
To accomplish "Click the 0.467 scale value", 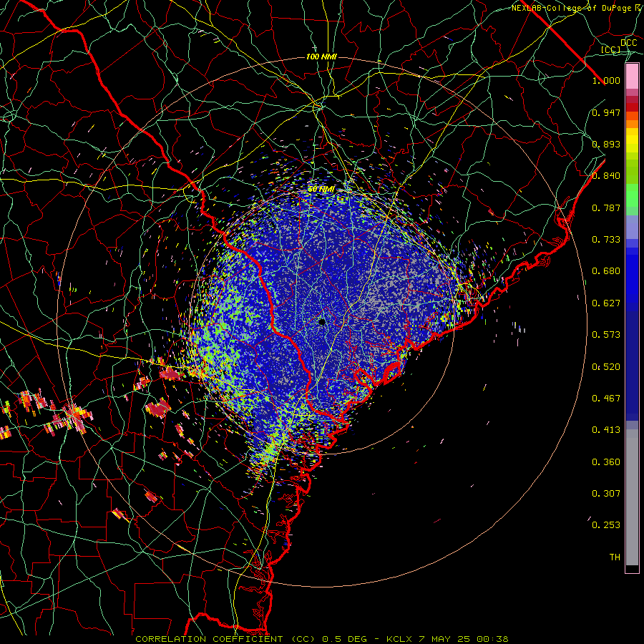I will click(x=606, y=399).
